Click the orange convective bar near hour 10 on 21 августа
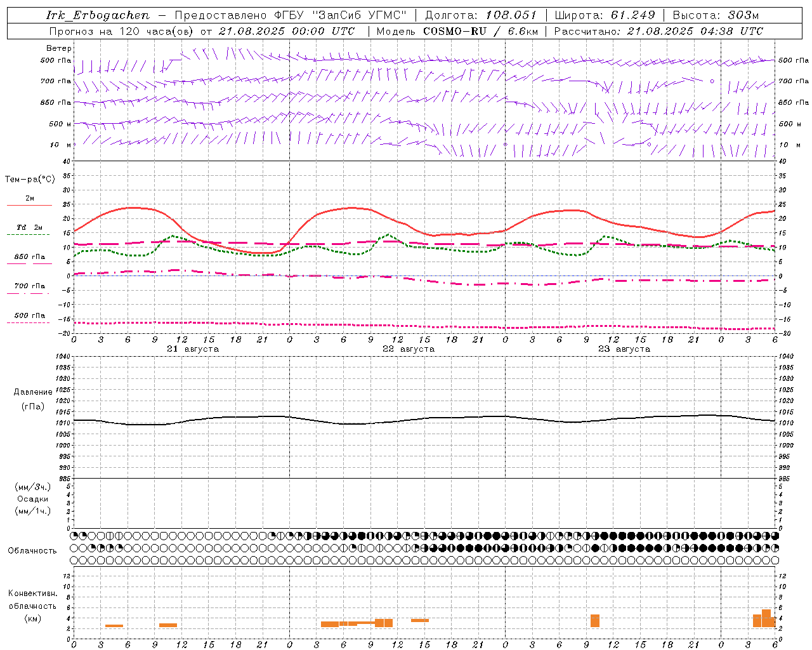This screenshot has height=650, width=812. (x=168, y=625)
